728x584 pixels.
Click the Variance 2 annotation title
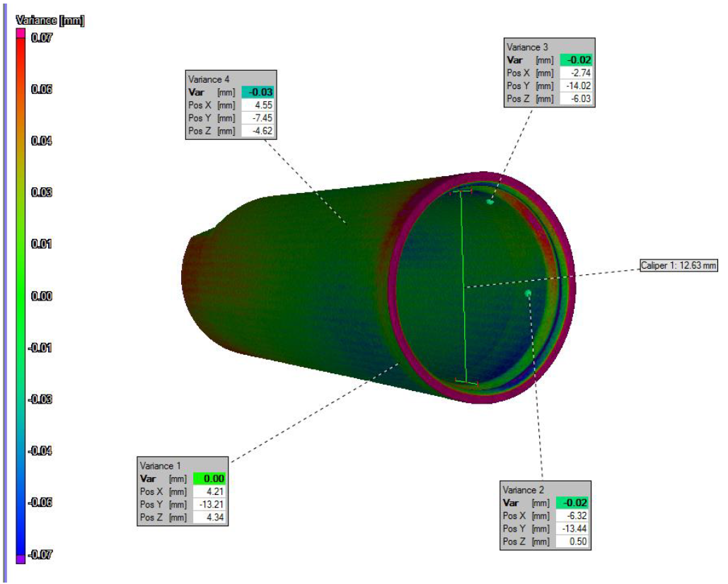coord(523,490)
